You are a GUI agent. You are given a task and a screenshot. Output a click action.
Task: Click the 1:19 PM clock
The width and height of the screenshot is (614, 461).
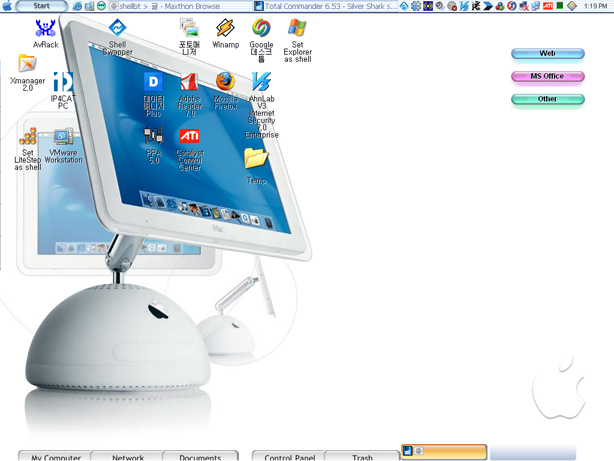coord(595,6)
